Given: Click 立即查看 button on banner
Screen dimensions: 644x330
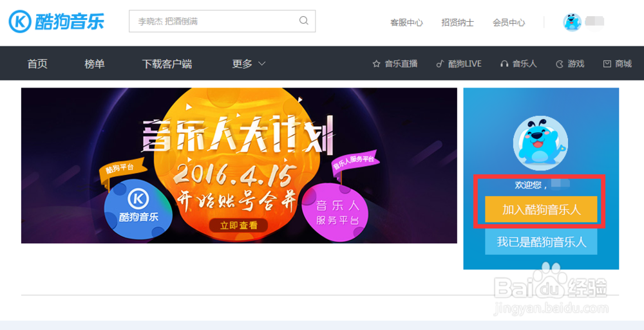Looking at the screenshot, I should point(239,225).
